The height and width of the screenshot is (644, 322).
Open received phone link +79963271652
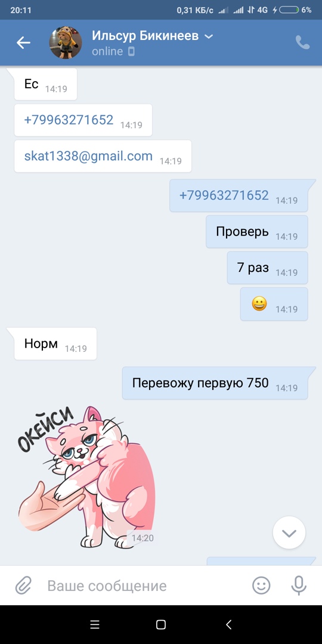tap(69, 119)
